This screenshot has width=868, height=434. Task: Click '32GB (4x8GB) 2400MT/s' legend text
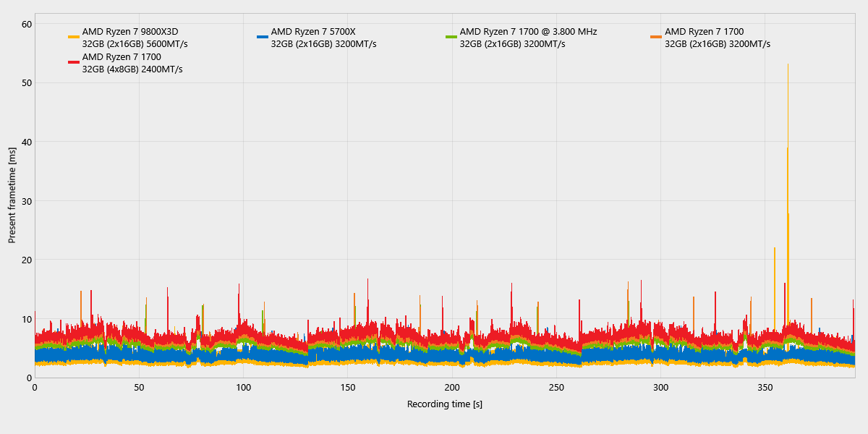(x=132, y=69)
